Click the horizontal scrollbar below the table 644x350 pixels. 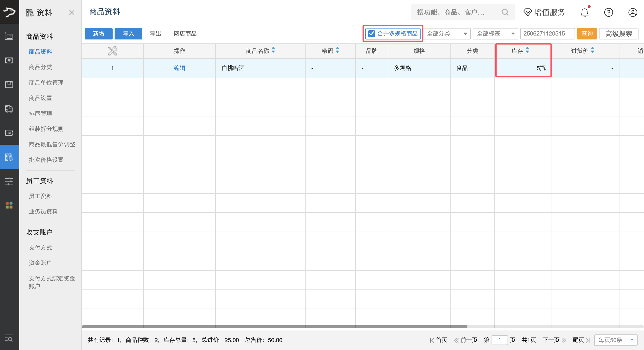coord(275,326)
